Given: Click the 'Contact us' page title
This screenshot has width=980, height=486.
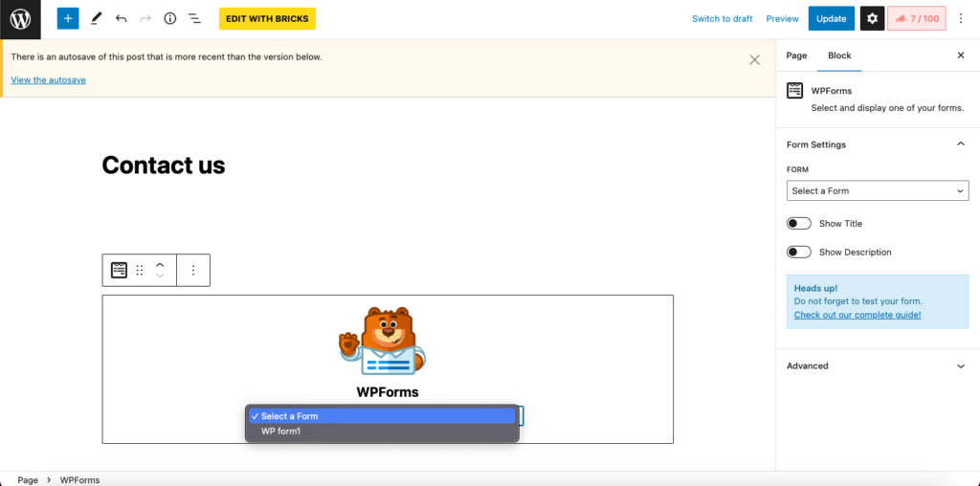Looking at the screenshot, I should coord(163,165).
